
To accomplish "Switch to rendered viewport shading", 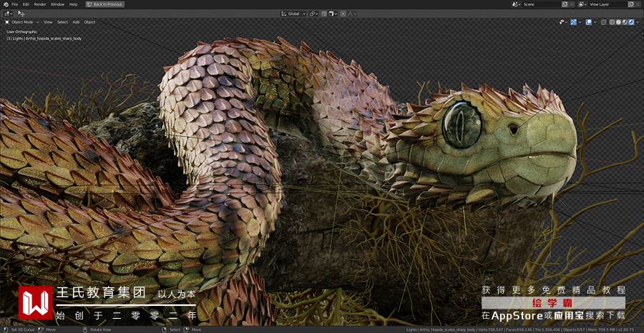I will coord(630,22).
